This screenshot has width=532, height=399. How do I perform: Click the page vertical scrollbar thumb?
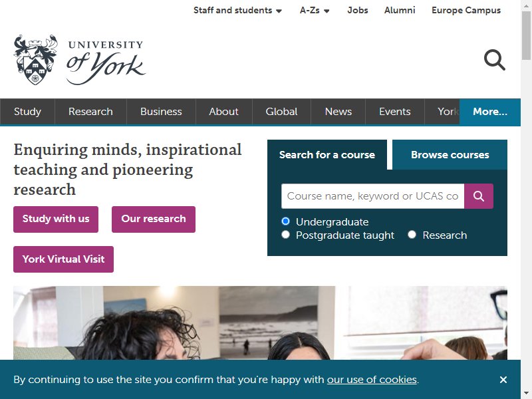coord(526,36)
